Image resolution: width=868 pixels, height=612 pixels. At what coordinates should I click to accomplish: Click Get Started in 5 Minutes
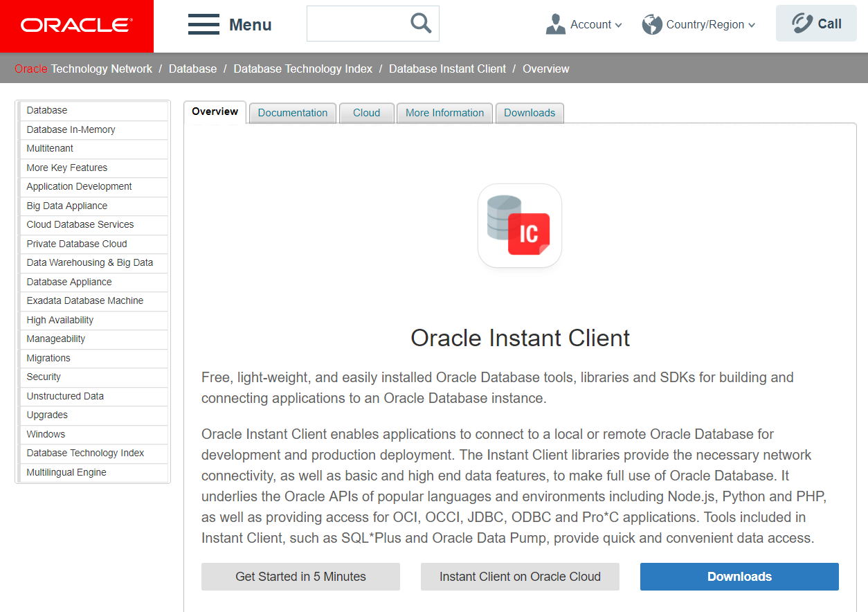point(300,577)
